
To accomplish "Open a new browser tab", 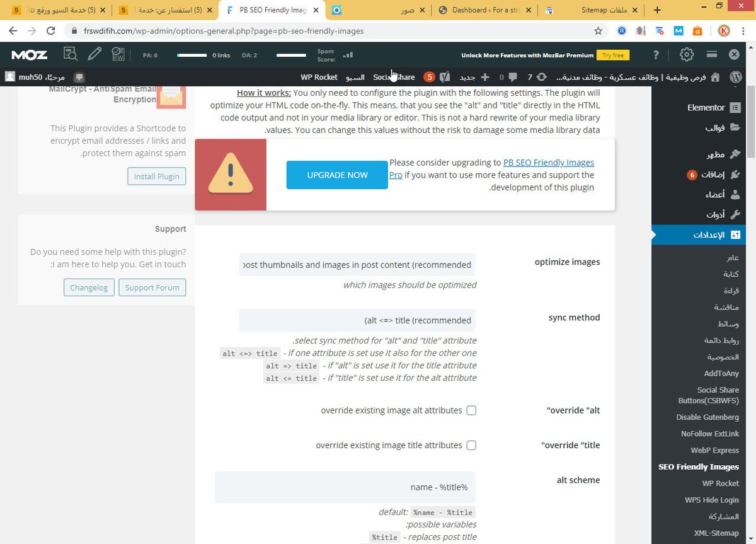I will tap(658, 10).
